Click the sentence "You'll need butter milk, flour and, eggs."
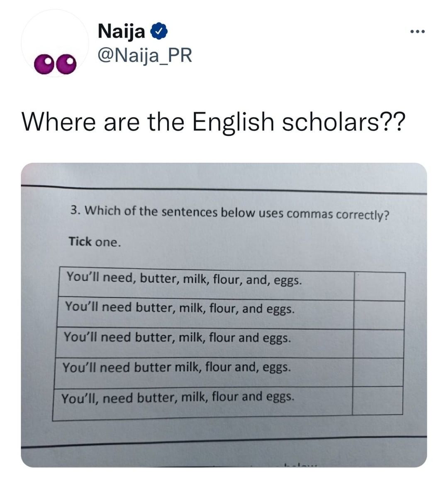Image resolution: width=448 pixels, height=480 pixels. (x=176, y=367)
